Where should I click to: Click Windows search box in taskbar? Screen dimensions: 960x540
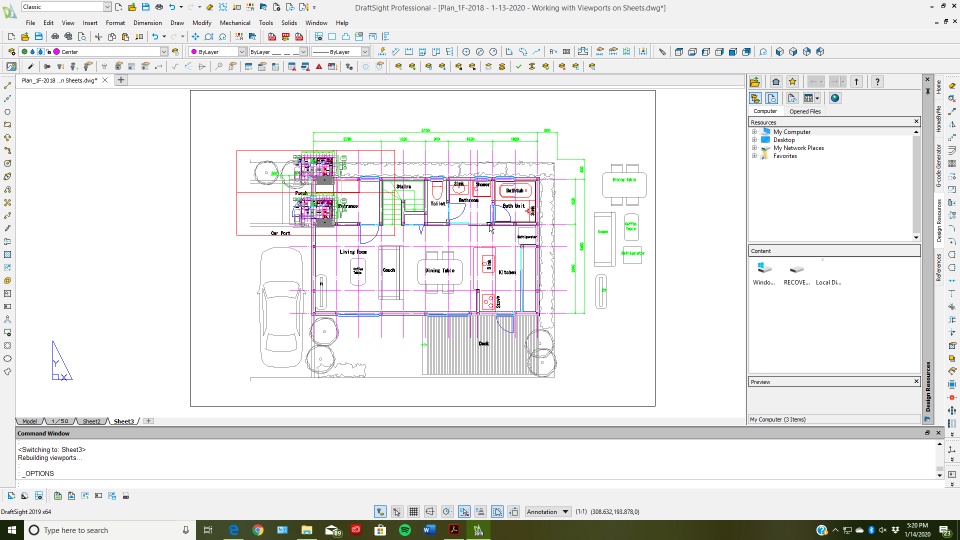tap(98, 530)
